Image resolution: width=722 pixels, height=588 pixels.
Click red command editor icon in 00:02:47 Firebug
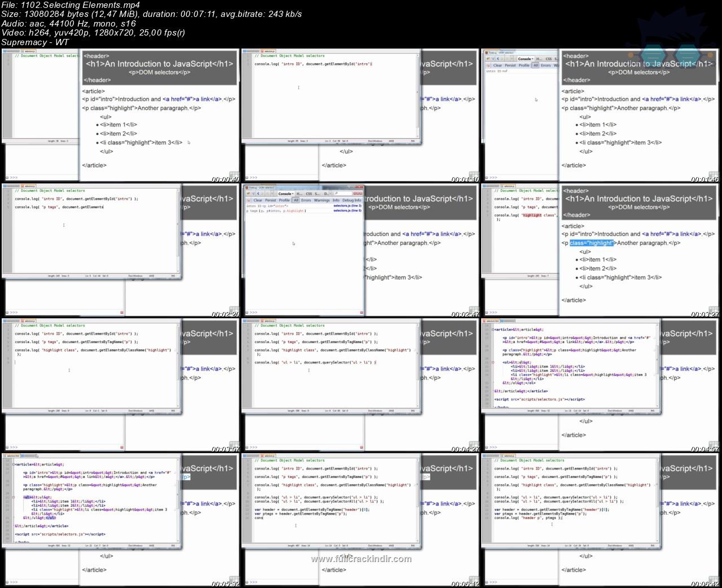362,312
